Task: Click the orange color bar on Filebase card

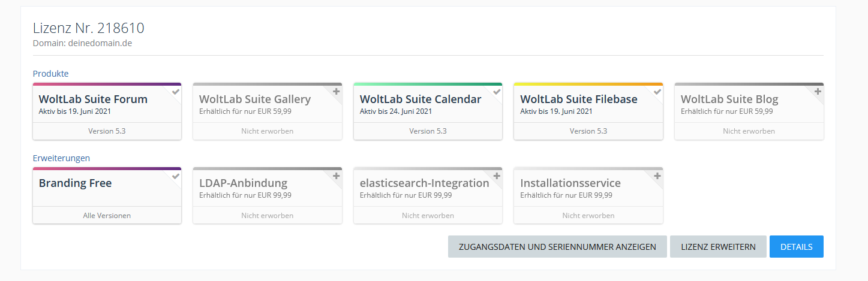Action: click(x=588, y=84)
